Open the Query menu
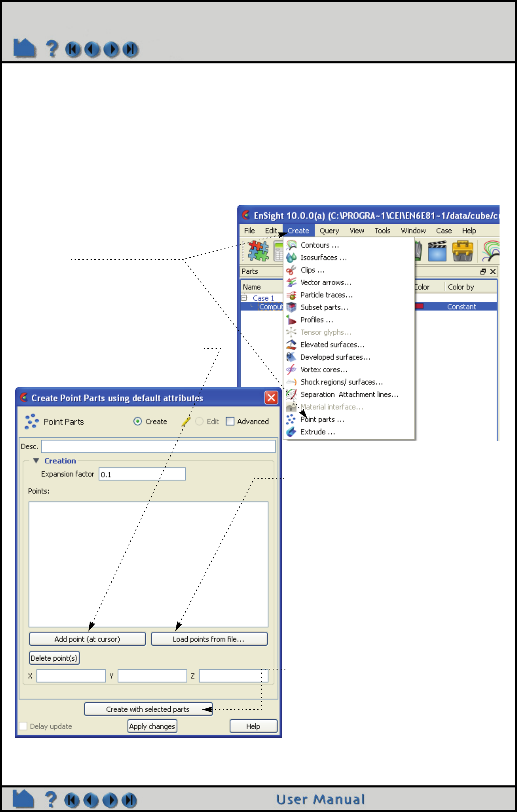This screenshot has height=812, width=517. [329, 231]
